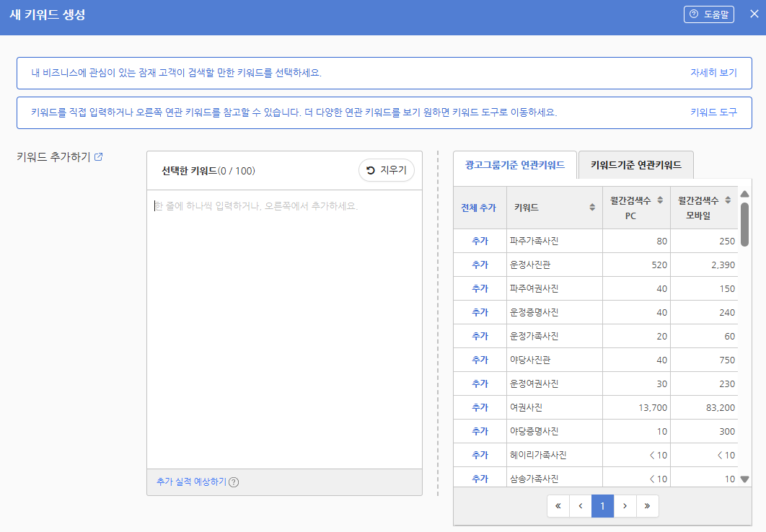This screenshot has height=532, width=766.
Task: Open external link icon beside 키워드 추가하기
Action: 99,157
